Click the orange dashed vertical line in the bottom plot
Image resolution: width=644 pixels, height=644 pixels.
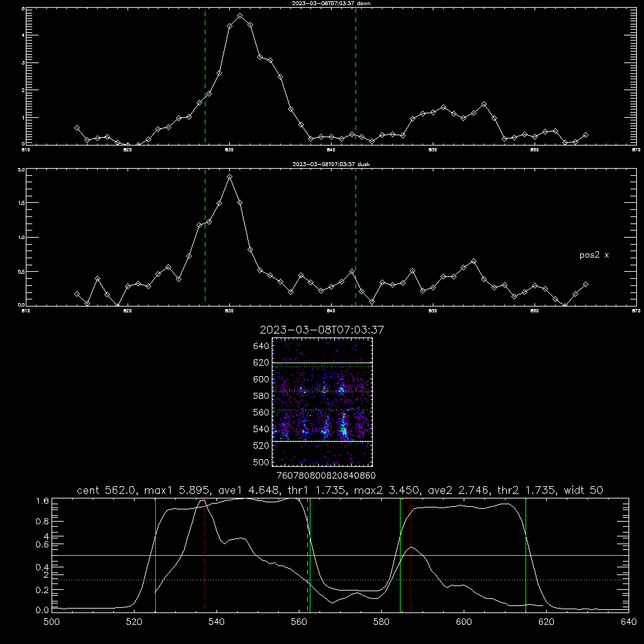[x=307, y=554]
